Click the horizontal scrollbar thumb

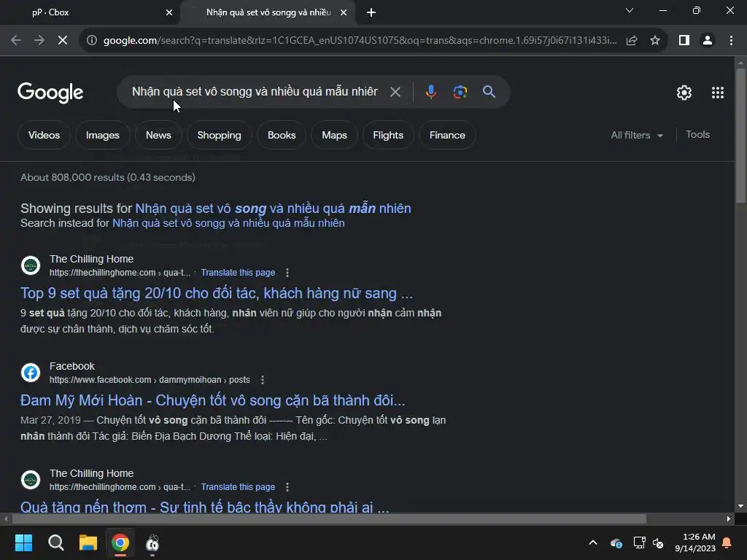coord(329,519)
